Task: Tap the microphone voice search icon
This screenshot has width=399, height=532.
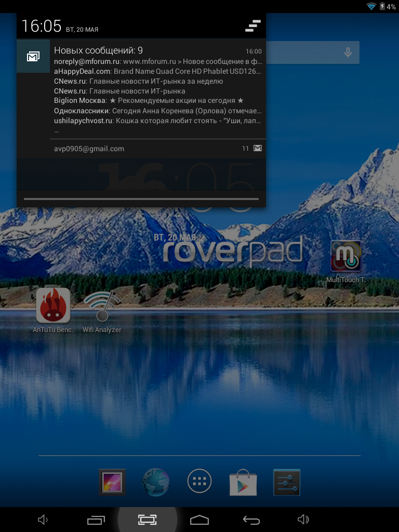Action: tap(348, 52)
